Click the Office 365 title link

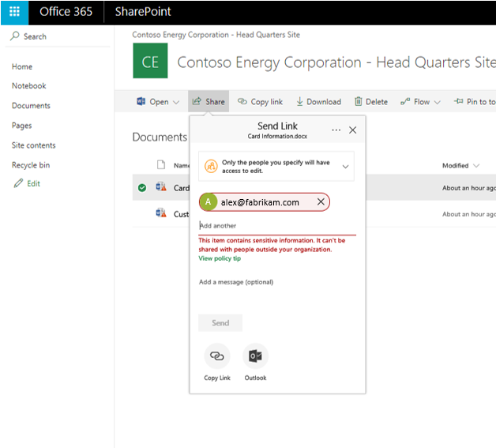point(66,12)
